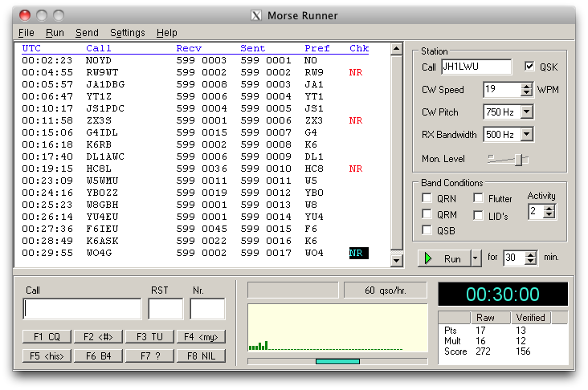Adjust the Mon. Level slider handle
The image size is (588, 390).
521,160
